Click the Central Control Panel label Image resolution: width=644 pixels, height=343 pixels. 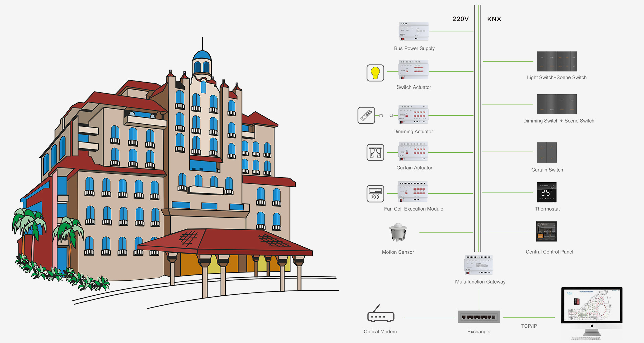click(549, 252)
